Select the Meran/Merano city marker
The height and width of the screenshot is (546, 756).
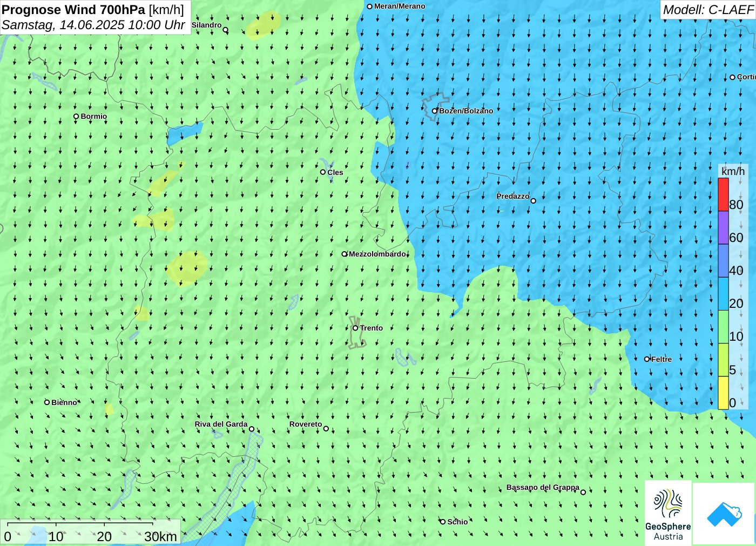click(370, 6)
